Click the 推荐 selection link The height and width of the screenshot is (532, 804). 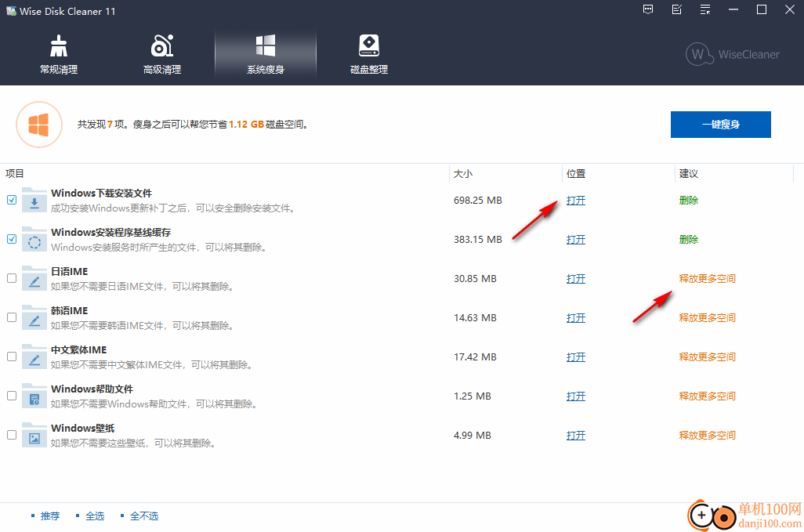click(x=50, y=516)
